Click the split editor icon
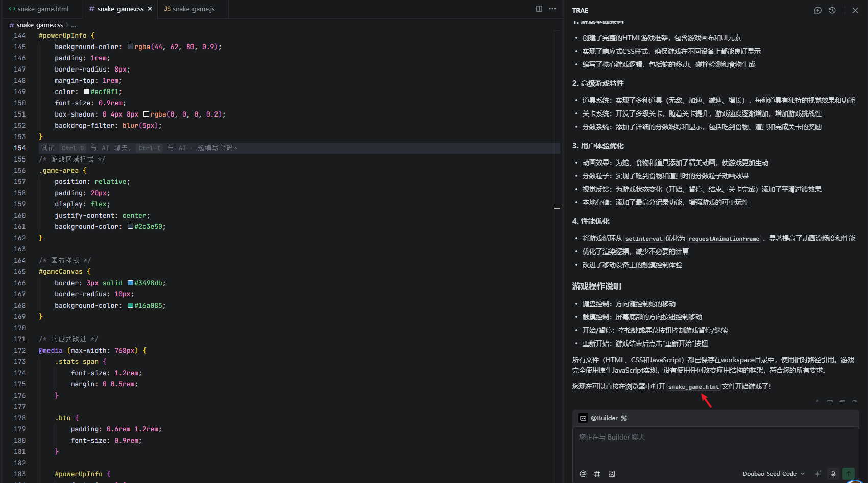 539,9
